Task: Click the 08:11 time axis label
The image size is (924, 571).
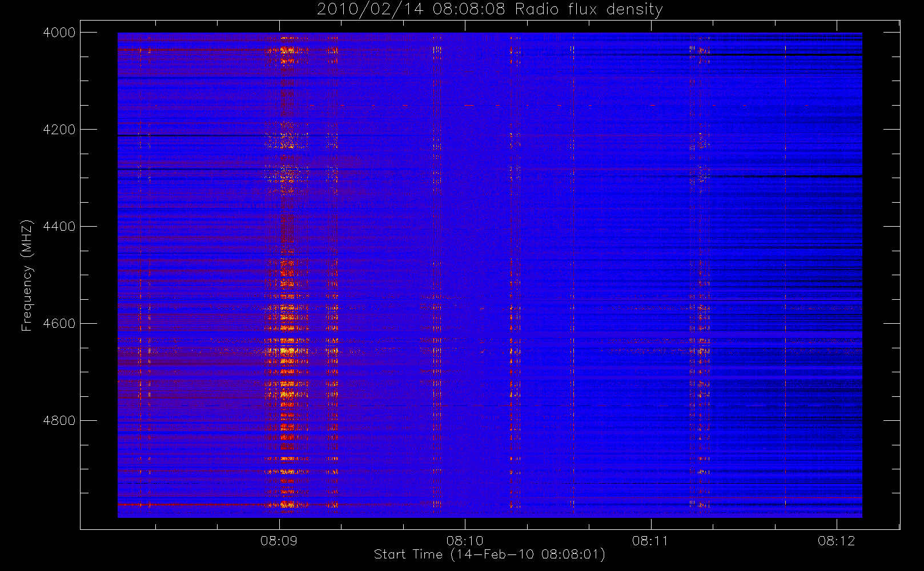Action: click(650, 541)
